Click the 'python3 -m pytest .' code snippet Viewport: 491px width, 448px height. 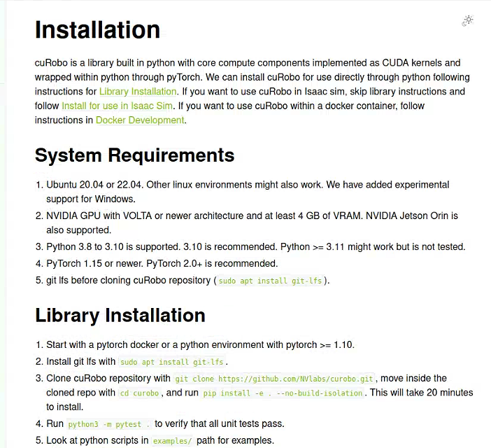pyautogui.click(x=108, y=424)
